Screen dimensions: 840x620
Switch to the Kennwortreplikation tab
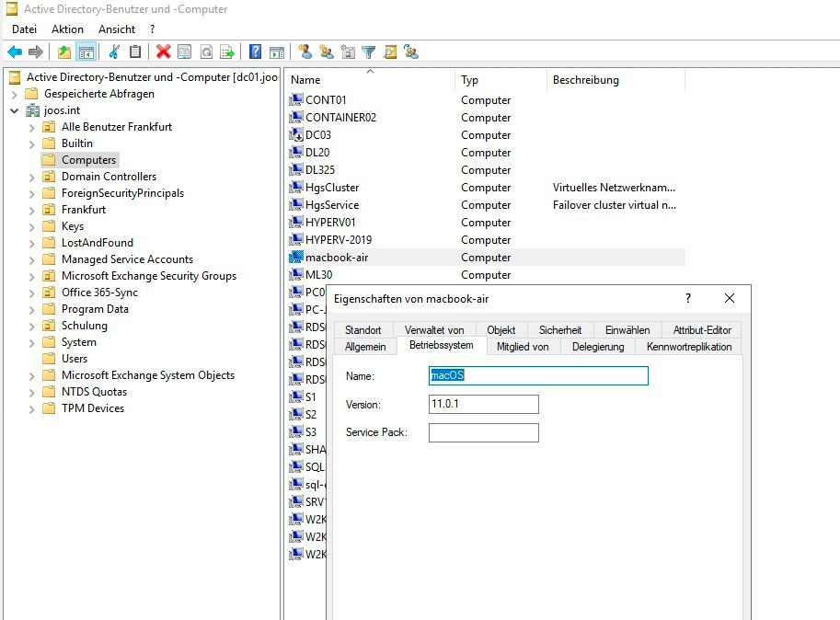[689, 347]
